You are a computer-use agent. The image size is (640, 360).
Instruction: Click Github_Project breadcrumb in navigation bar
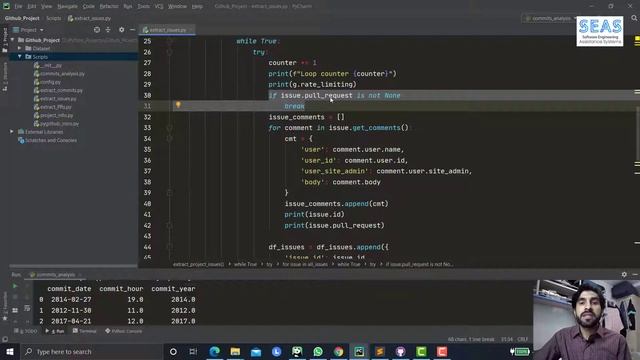pyautogui.click(x=22, y=18)
